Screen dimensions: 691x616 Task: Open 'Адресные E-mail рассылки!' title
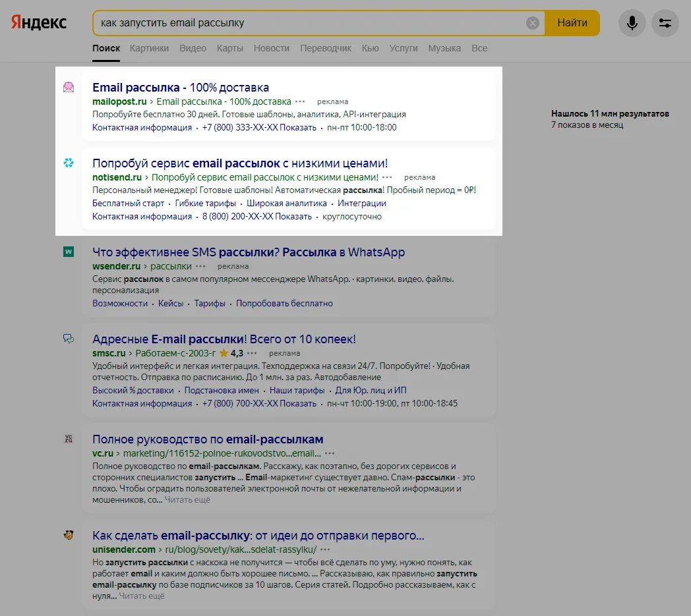click(x=224, y=339)
